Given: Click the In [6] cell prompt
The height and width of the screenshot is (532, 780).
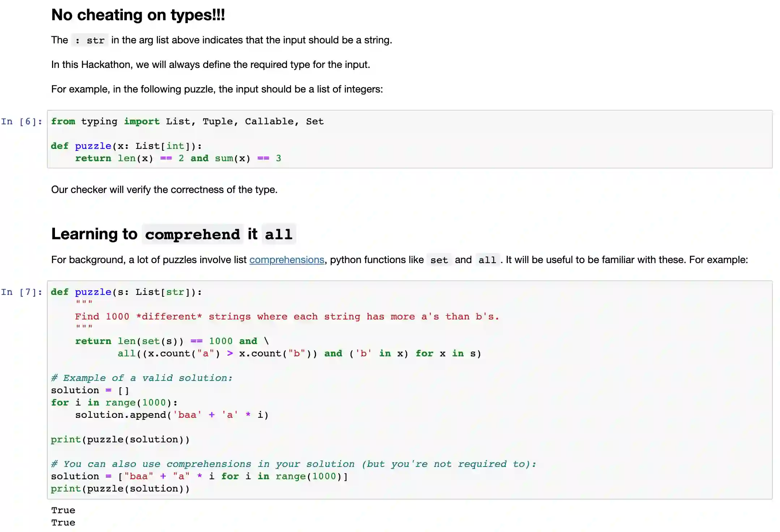Looking at the screenshot, I should [21, 122].
